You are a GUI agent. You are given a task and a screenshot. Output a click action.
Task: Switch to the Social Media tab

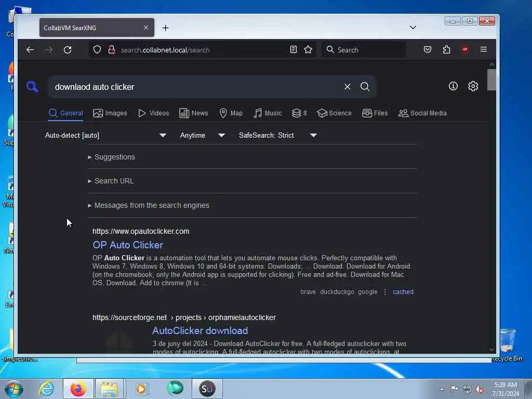pos(422,113)
